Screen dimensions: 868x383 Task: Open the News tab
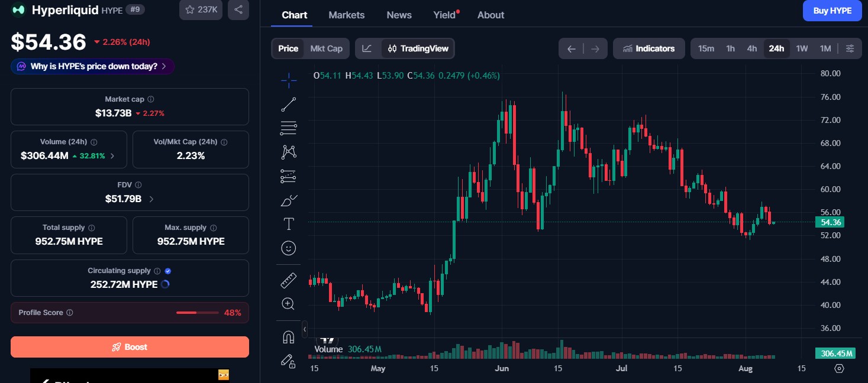(x=399, y=15)
